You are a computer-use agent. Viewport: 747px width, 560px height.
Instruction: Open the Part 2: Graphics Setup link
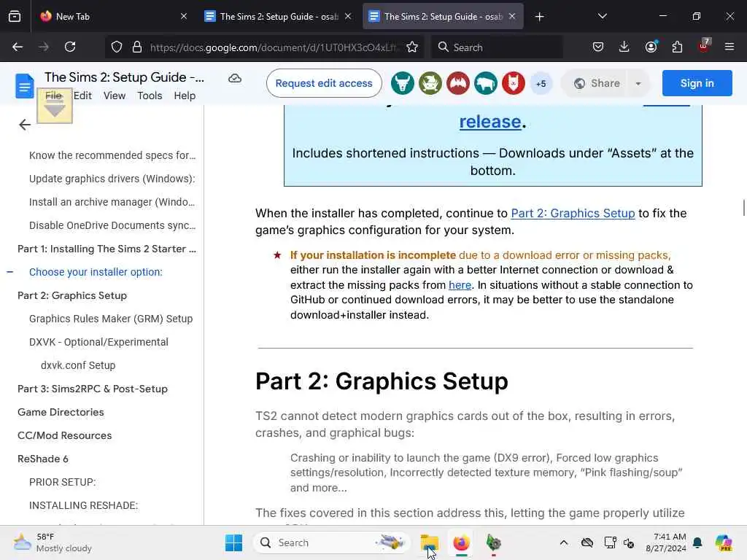pos(573,214)
